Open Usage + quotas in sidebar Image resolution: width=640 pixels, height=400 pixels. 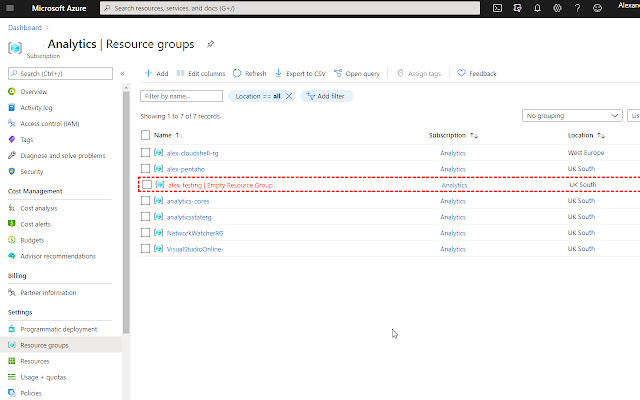click(43, 377)
